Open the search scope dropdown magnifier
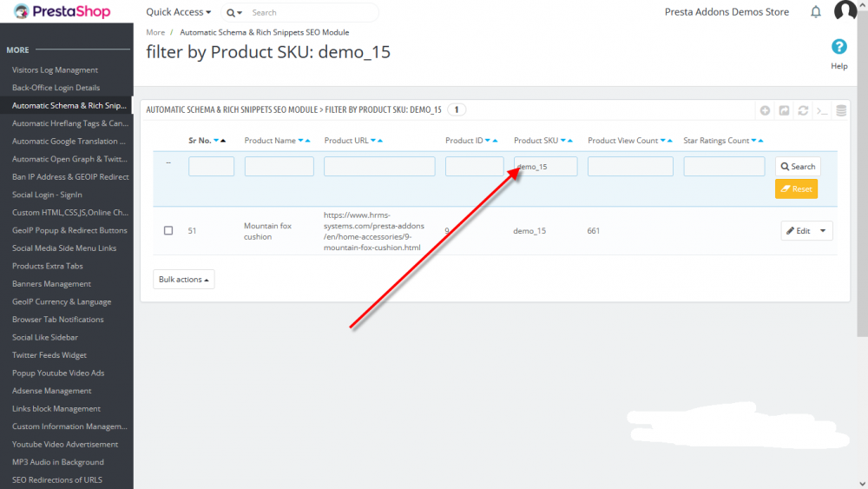 click(234, 13)
